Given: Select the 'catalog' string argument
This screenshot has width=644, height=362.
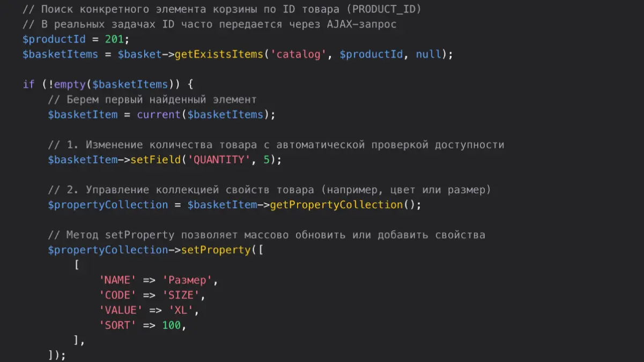Looking at the screenshot, I should coord(298,54).
